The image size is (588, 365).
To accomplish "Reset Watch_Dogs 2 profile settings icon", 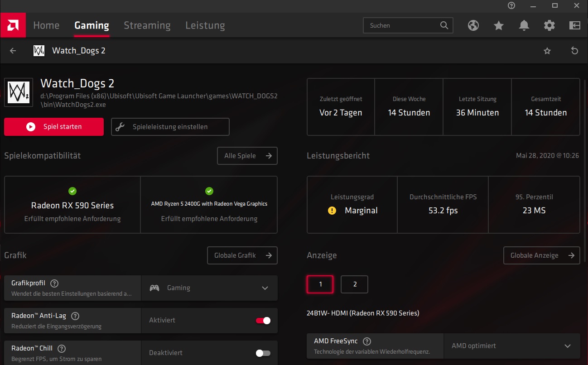I will [x=574, y=51].
